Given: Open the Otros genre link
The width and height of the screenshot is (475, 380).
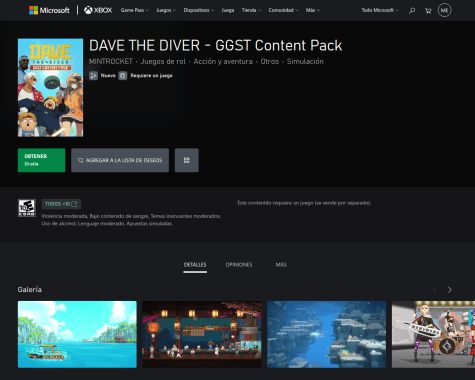Looking at the screenshot, I should pyautogui.click(x=270, y=61).
